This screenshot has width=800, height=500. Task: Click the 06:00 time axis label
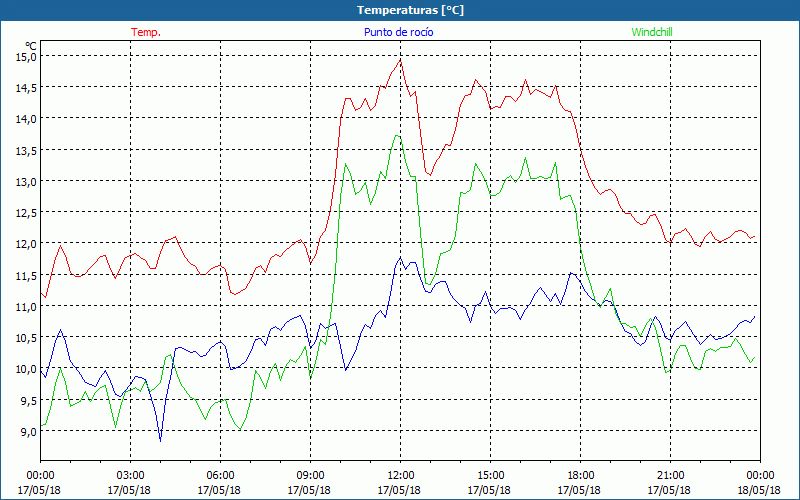coord(220,475)
